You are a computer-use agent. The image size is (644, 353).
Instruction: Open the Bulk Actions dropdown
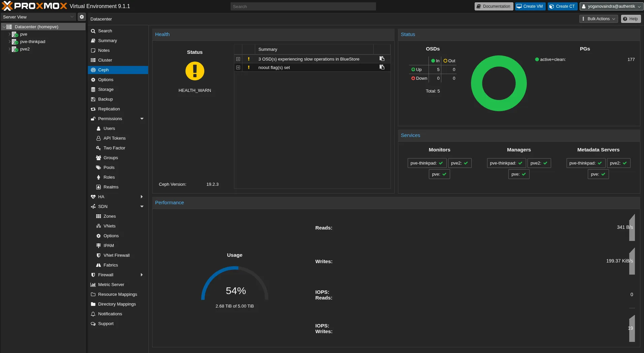[x=599, y=19]
